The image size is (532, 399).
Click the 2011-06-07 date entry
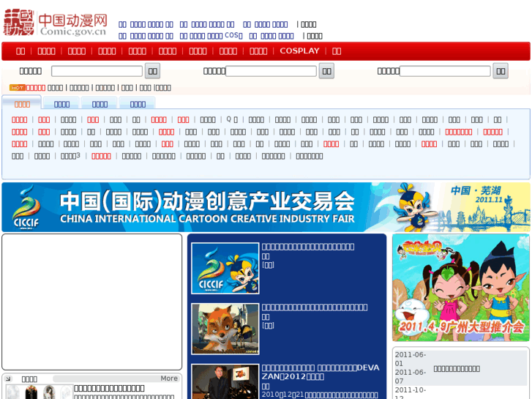tap(411, 376)
